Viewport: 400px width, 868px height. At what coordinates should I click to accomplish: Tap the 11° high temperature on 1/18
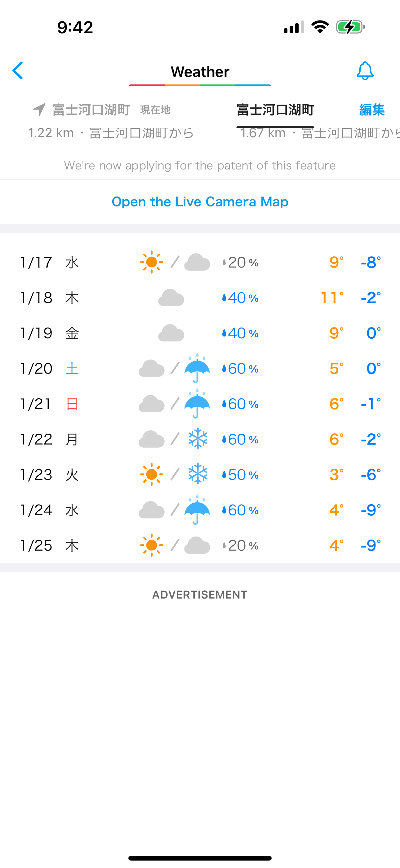332,297
